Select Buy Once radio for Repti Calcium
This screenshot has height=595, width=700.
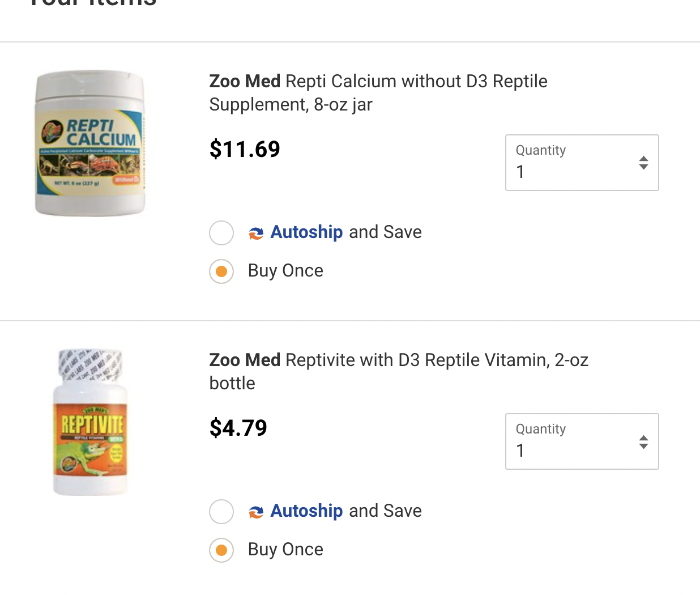tap(221, 271)
